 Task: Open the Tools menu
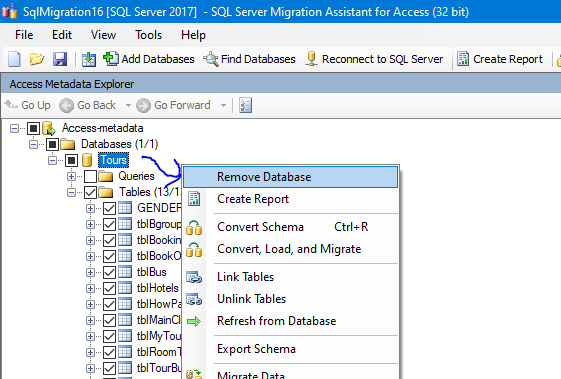(x=148, y=35)
